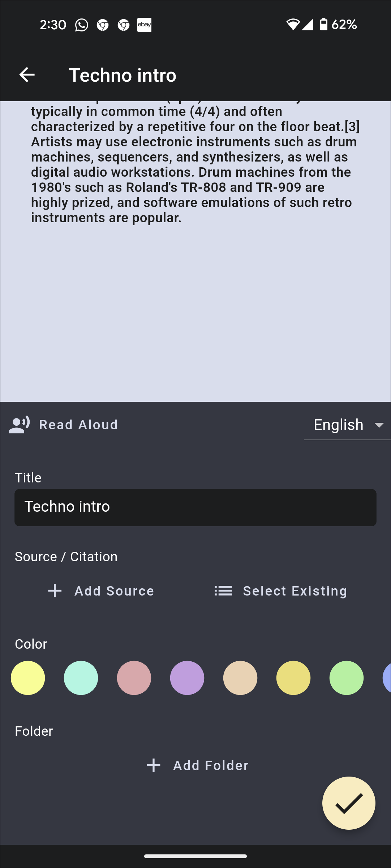
Task: Choose the light yellow color swatch
Action: click(x=28, y=678)
